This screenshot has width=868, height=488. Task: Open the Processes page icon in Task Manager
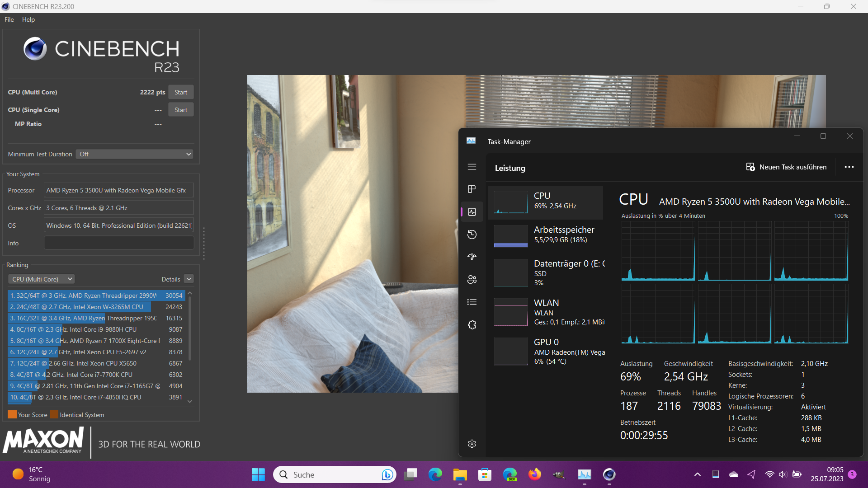click(472, 189)
